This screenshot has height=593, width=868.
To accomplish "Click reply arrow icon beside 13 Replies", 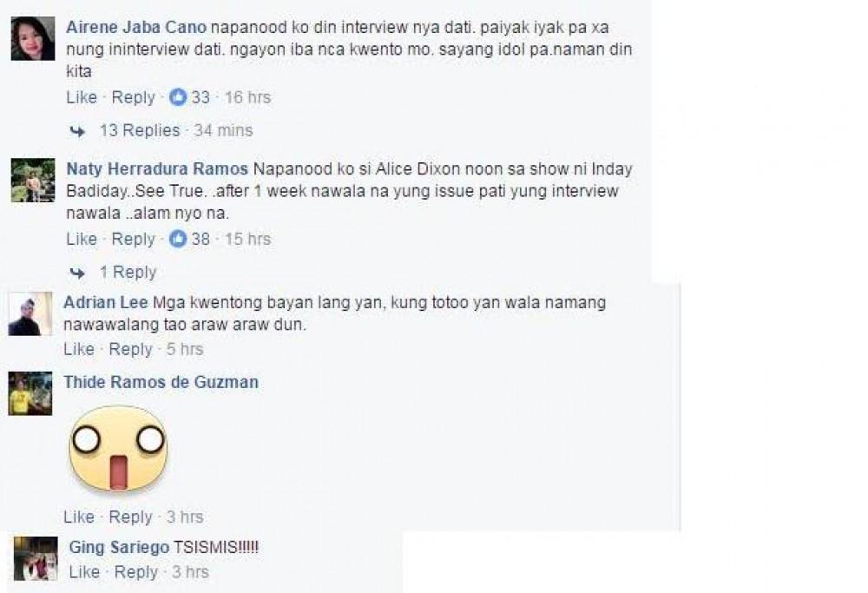I will point(77,131).
